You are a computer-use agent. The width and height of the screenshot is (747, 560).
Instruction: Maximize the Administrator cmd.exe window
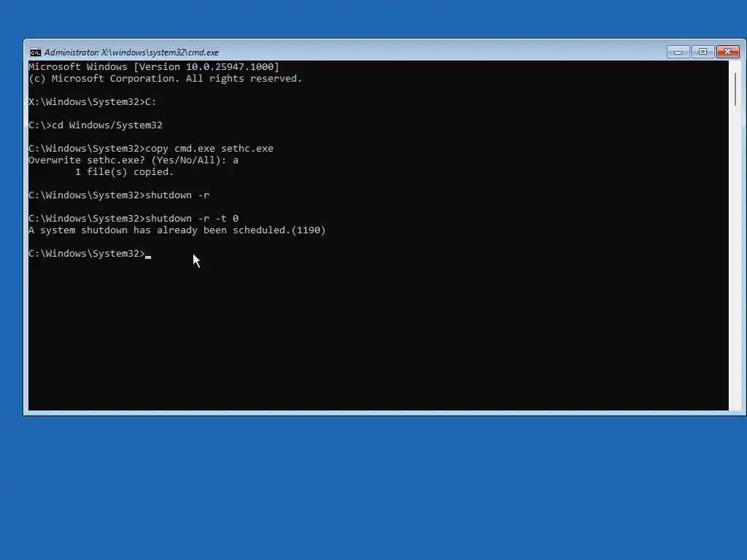[x=703, y=52]
